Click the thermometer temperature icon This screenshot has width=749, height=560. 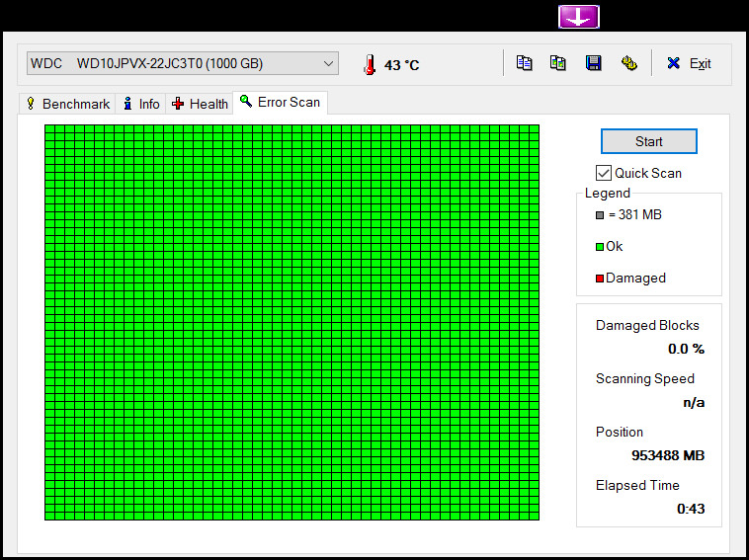tap(369, 64)
